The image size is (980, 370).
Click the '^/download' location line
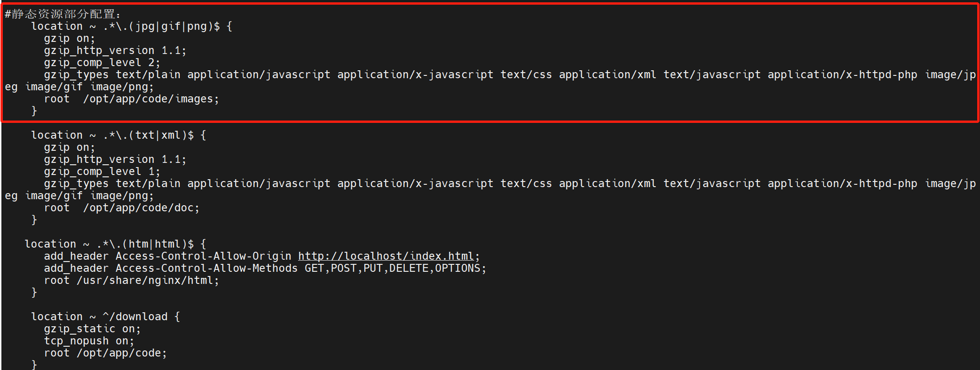tap(105, 316)
